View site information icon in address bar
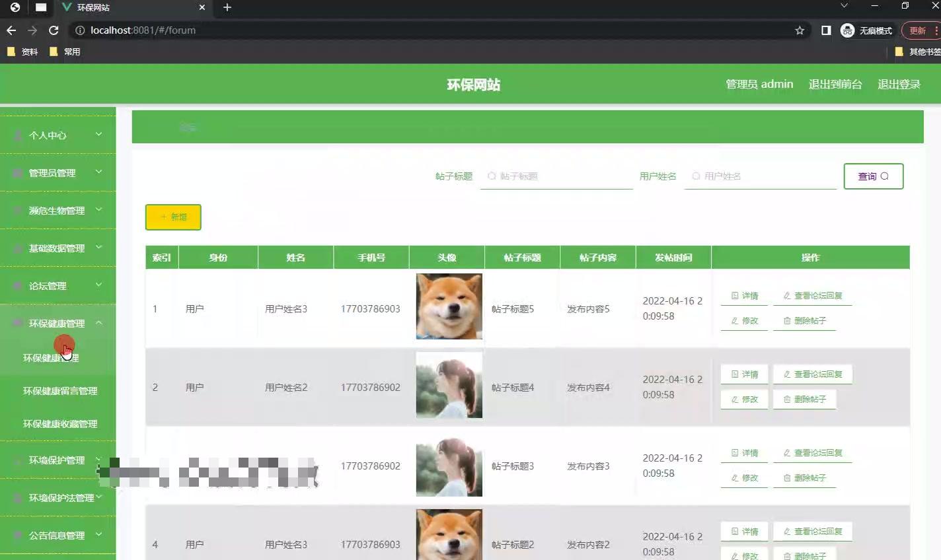The image size is (941, 560). [x=80, y=30]
